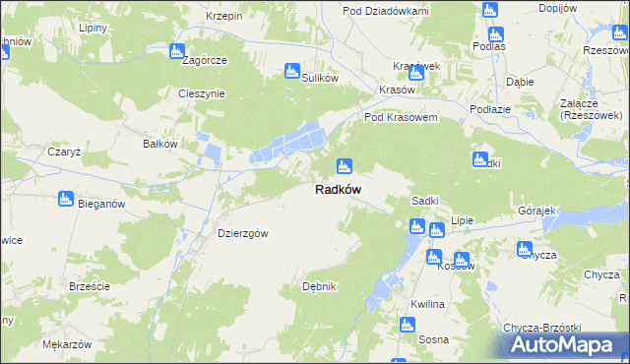Click the Zagórcze place label

coord(205,60)
